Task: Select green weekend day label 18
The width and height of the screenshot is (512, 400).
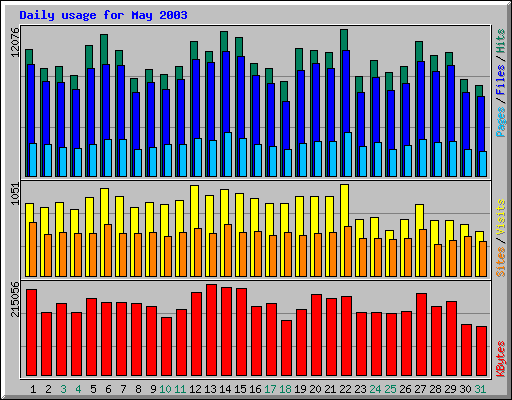Action: coord(285,389)
